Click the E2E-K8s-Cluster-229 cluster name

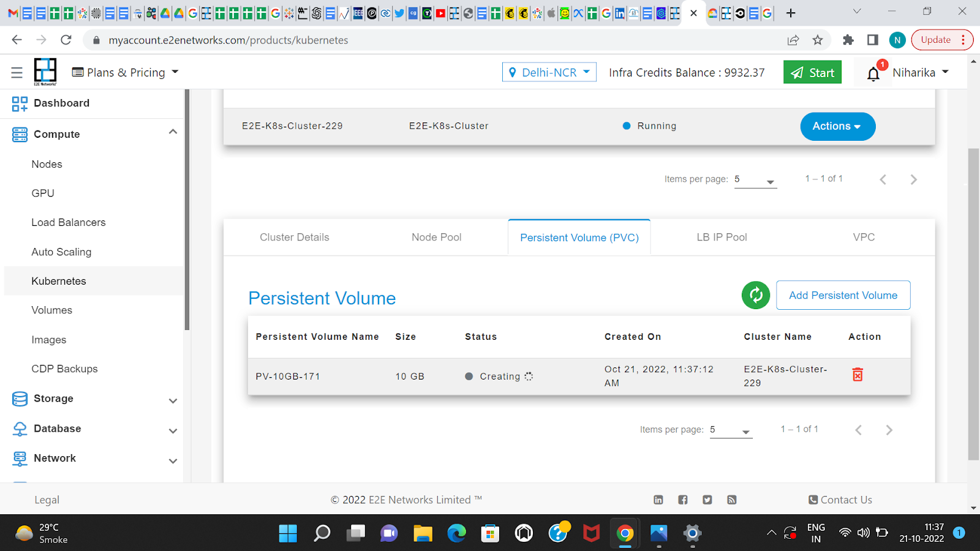(292, 126)
